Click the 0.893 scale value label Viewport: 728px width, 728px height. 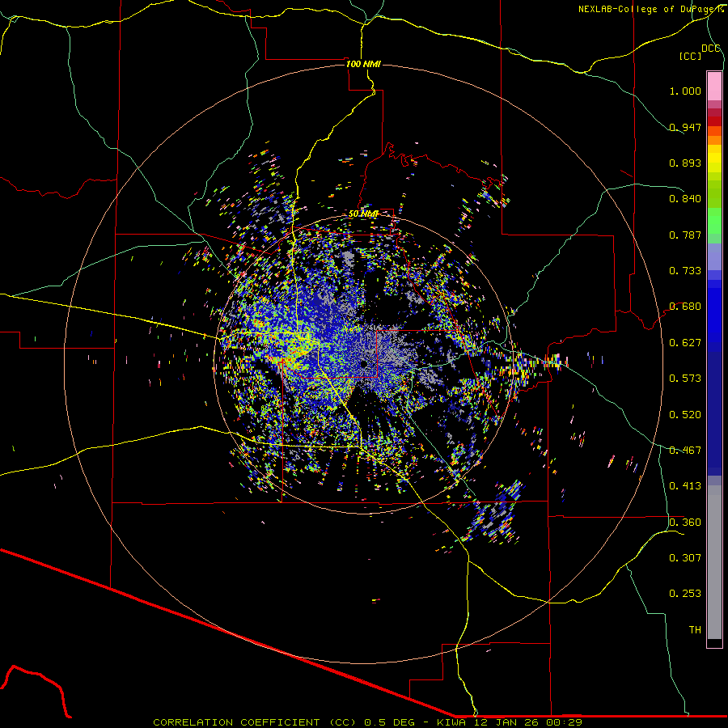tap(685, 163)
